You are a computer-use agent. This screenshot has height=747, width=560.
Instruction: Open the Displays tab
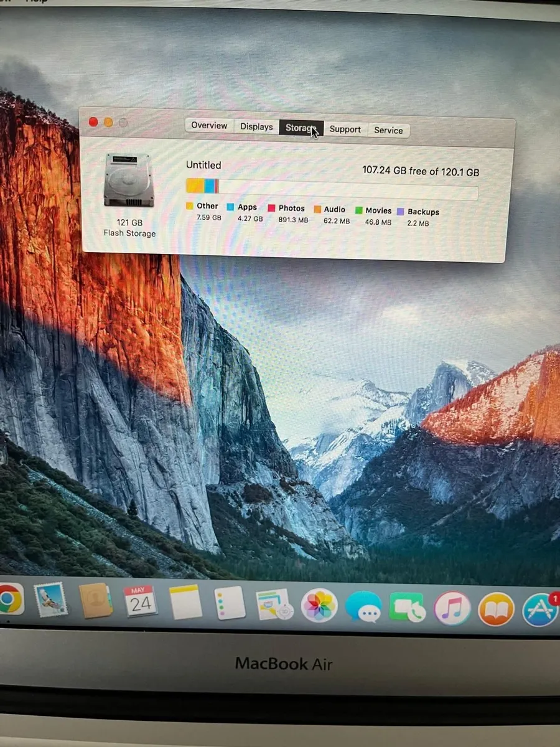(256, 126)
